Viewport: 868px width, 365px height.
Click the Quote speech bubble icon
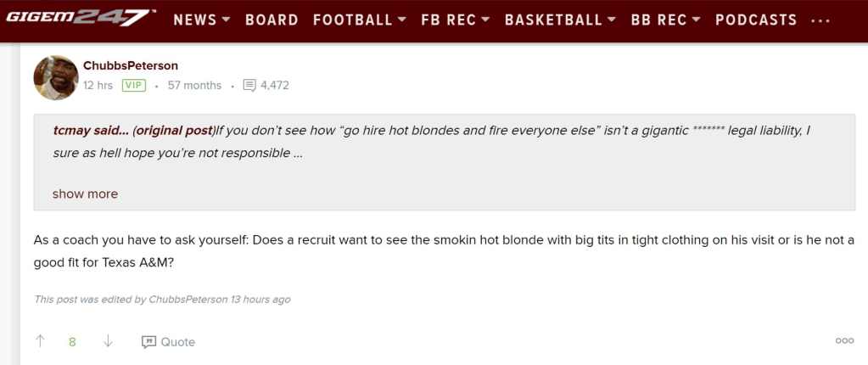(148, 342)
